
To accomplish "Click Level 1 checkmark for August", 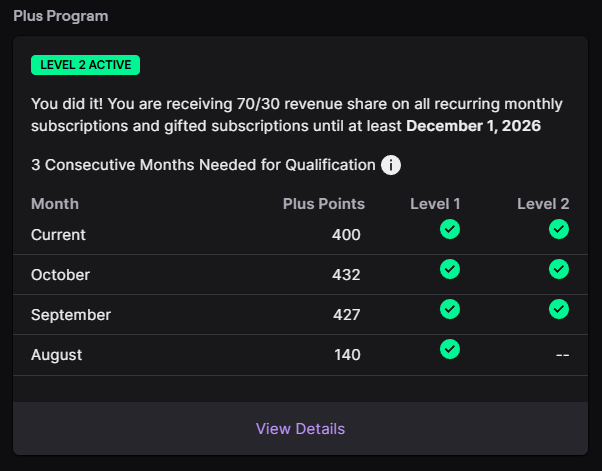I will 450,349.
